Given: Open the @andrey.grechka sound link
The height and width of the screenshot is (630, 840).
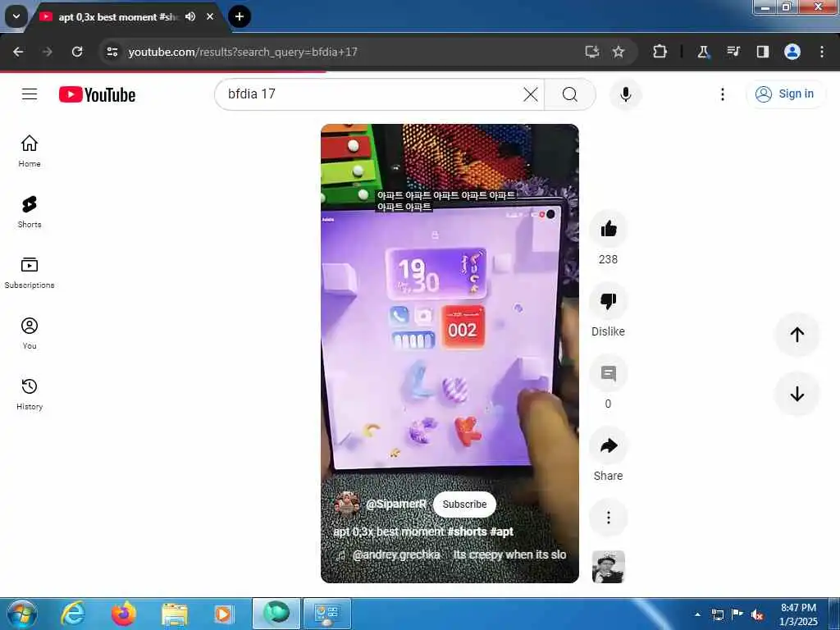Looking at the screenshot, I should click(396, 555).
